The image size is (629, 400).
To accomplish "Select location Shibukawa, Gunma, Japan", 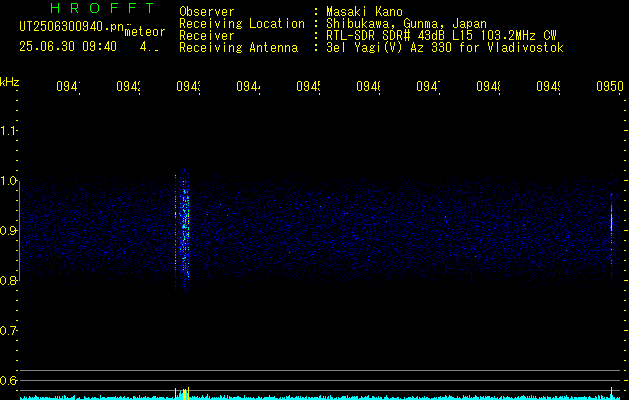I will point(406,24).
